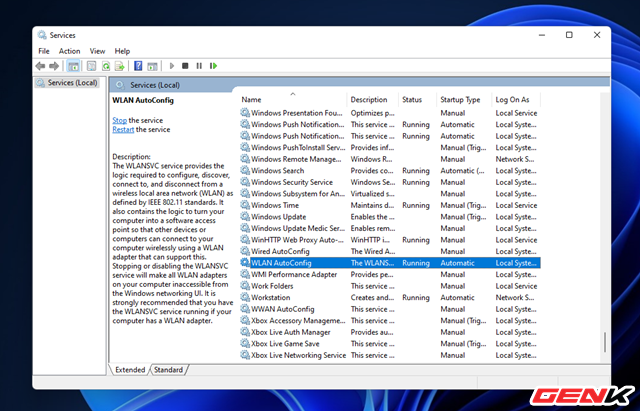The height and width of the screenshot is (411, 640).
Task: Click the Start Service play icon
Action: [x=172, y=66]
